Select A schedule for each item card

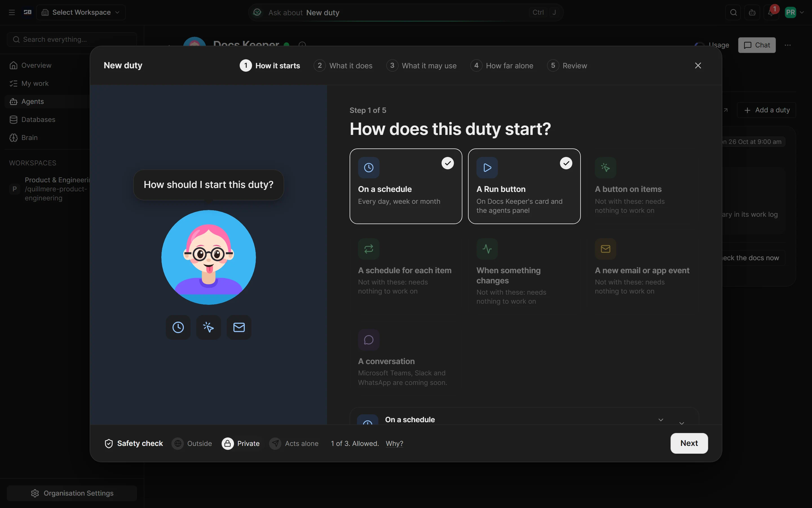(x=406, y=272)
